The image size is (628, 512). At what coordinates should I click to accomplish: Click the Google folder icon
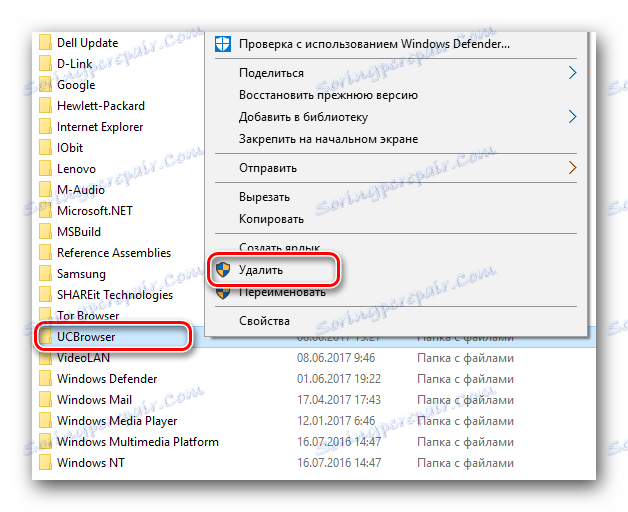click(45, 85)
